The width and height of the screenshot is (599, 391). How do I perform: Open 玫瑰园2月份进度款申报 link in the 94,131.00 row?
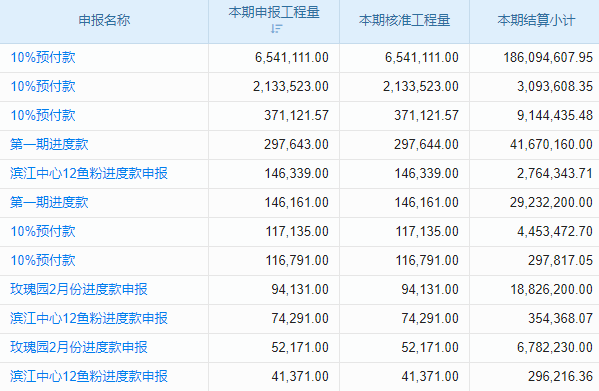click(79, 289)
